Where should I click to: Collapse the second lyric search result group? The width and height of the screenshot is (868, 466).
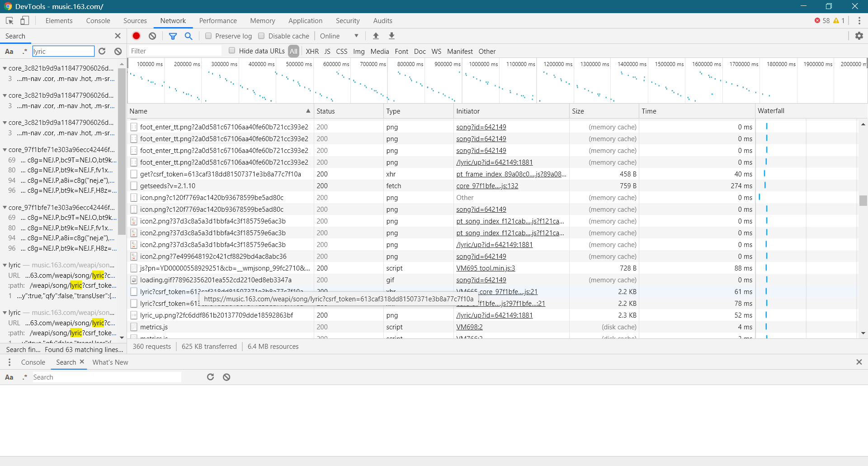pos(5,313)
